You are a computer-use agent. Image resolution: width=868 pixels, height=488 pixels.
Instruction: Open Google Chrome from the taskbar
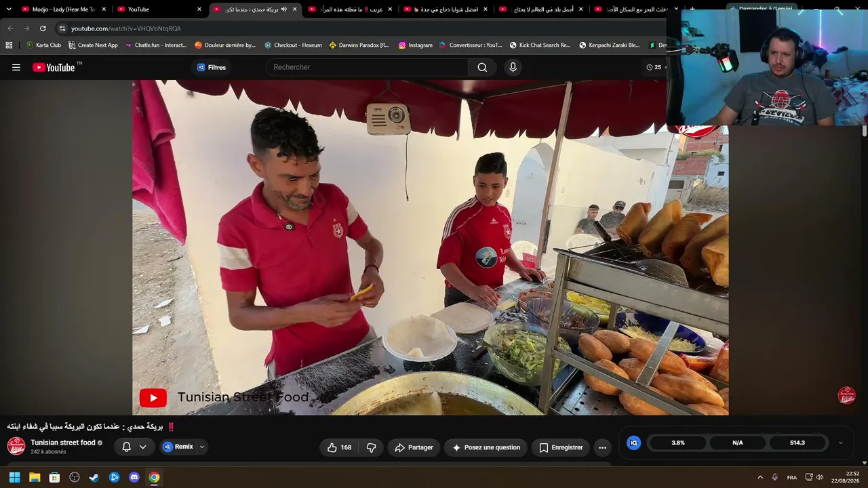coord(154,477)
